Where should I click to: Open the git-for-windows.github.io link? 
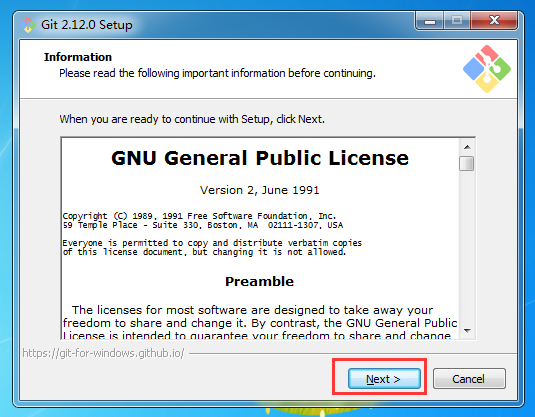(x=103, y=353)
